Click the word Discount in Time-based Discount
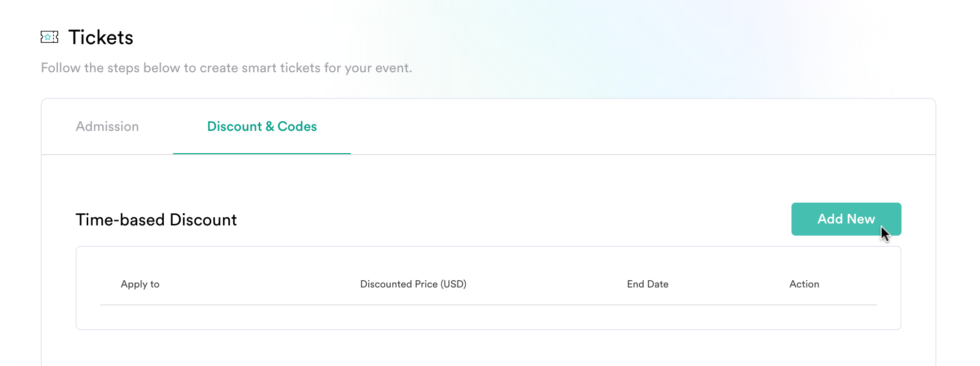Viewport: 980px width, 366px height. (x=203, y=220)
